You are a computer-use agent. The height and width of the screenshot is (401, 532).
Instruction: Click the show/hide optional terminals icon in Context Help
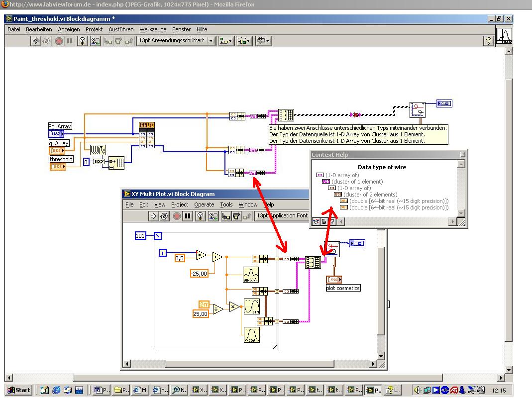tap(316, 221)
